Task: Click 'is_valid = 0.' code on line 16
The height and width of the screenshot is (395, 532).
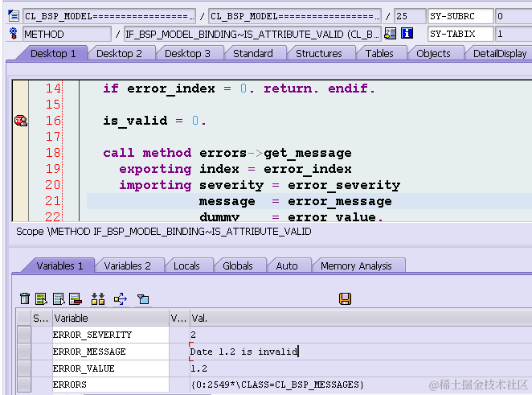Action: pos(154,121)
